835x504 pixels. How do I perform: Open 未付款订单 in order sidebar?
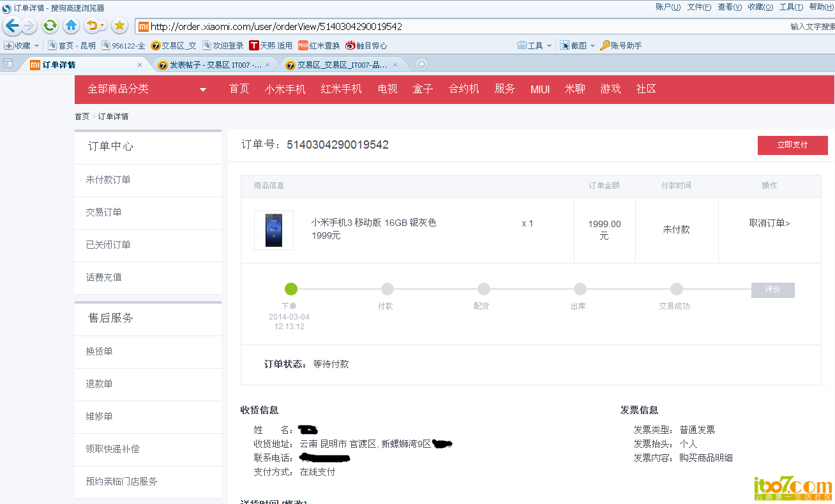click(x=109, y=180)
